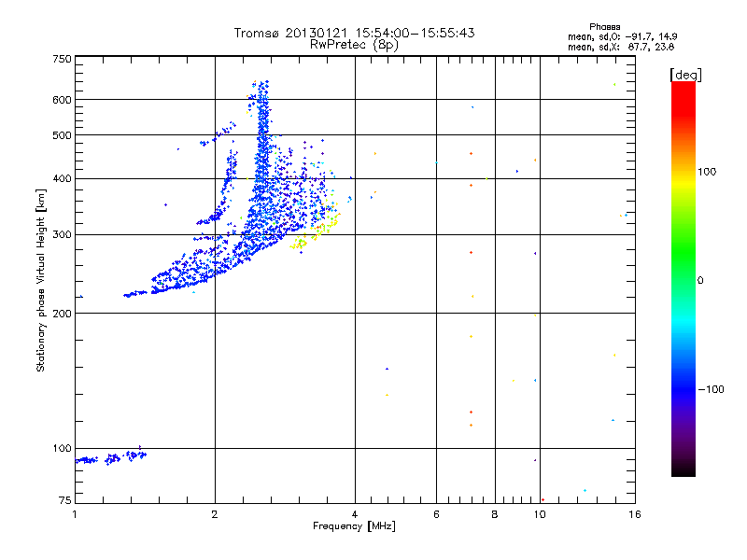747x560 pixels.
Task: Click the x-axis tick label '1'
Action: pyautogui.click(x=75, y=514)
